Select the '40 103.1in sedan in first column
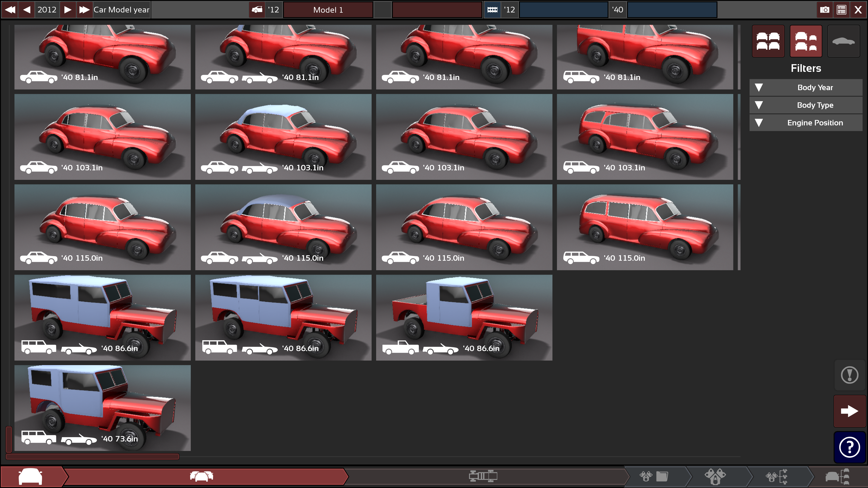868x488 pixels. pyautogui.click(x=102, y=137)
